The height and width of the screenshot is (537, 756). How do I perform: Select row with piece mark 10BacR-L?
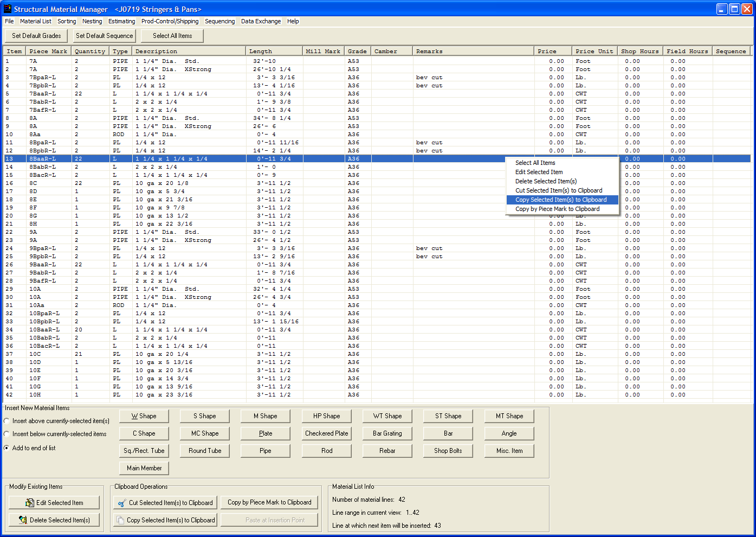point(377,346)
